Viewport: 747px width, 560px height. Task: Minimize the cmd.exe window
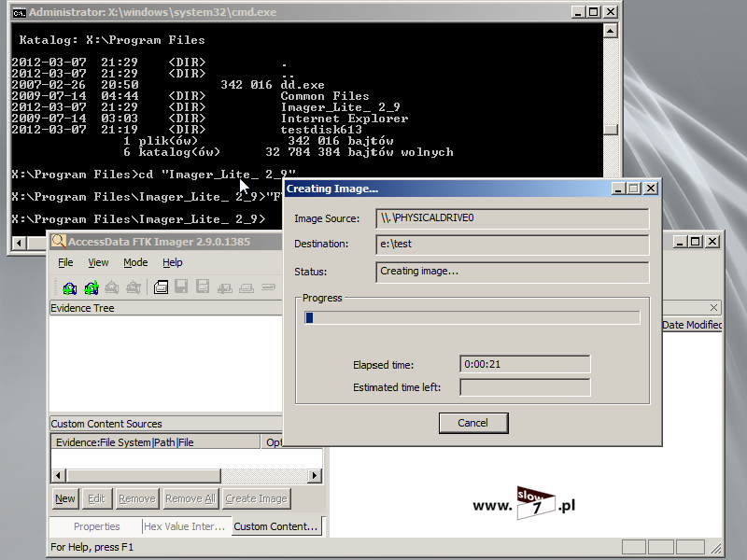click(x=578, y=12)
